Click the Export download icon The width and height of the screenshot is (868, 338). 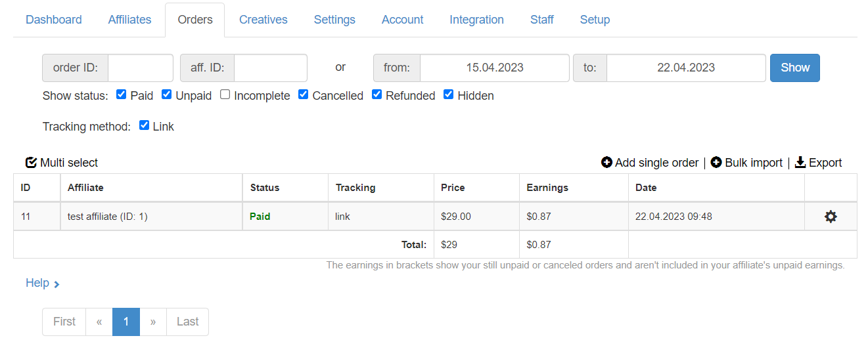coord(800,162)
